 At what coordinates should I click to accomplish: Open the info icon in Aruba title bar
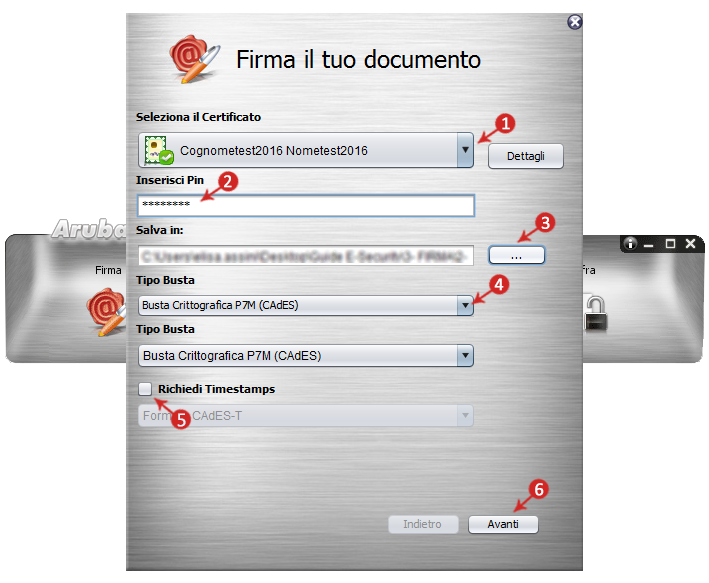(x=630, y=244)
